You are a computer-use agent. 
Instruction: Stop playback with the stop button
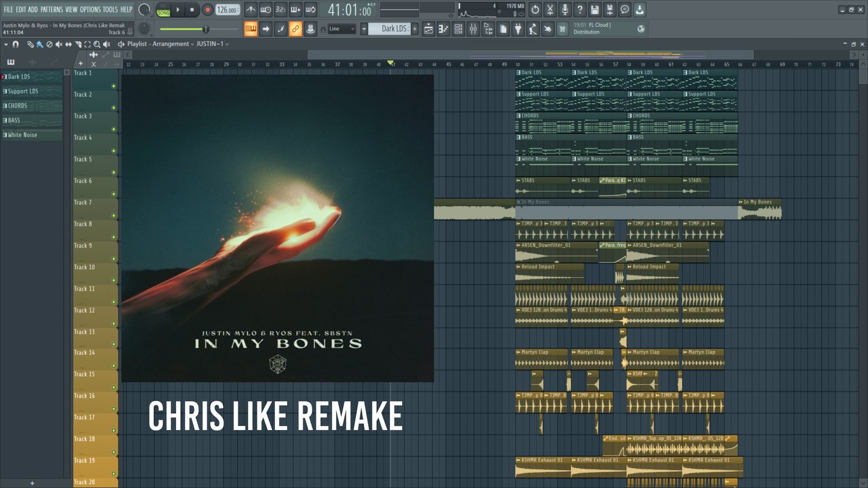pyautogui.click(x=192, y=10)
